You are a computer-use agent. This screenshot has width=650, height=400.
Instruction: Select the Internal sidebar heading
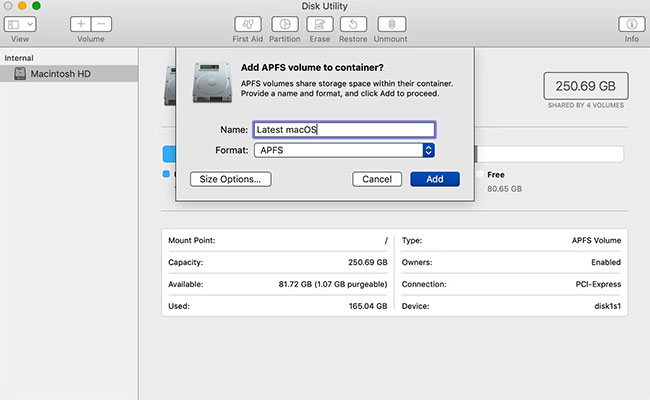(x=19, y=58)
